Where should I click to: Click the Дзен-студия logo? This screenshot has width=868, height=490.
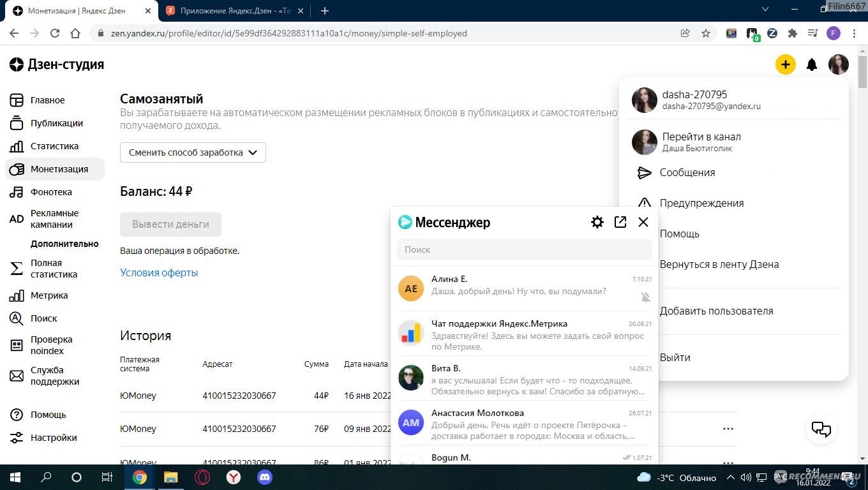[x=57, y=64]
